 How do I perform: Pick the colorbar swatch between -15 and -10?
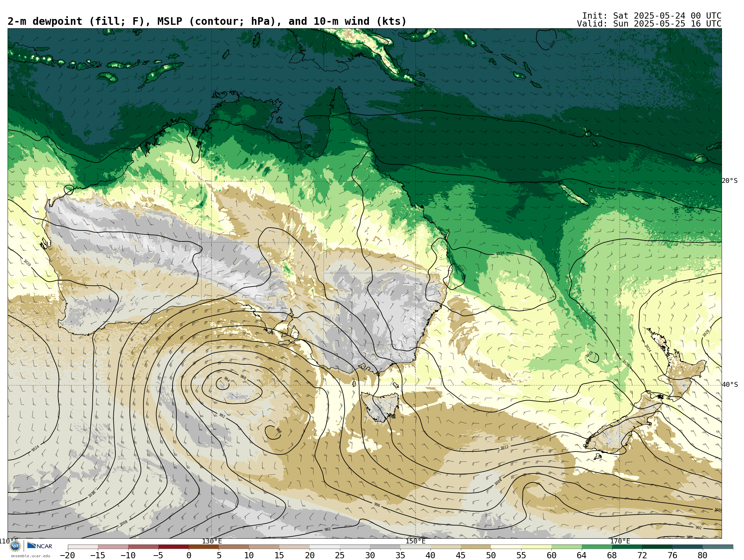pyautogui.click(x=113, y=547)
